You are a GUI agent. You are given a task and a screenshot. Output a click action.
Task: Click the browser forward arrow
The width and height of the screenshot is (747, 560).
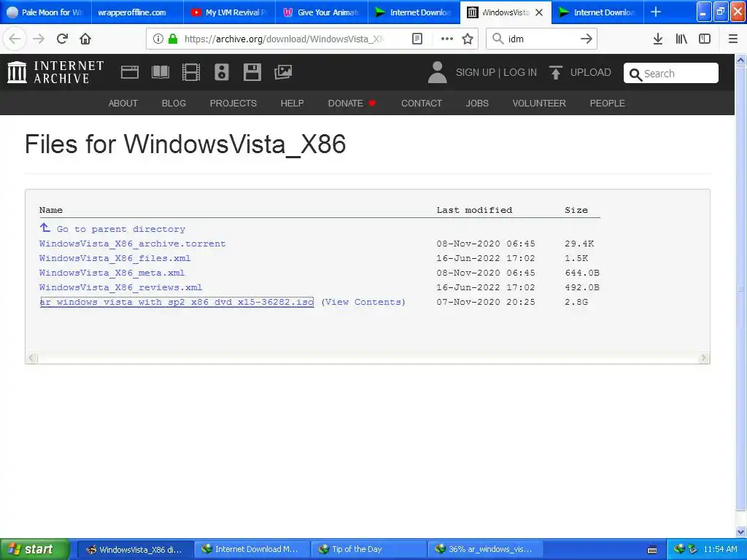39,39
